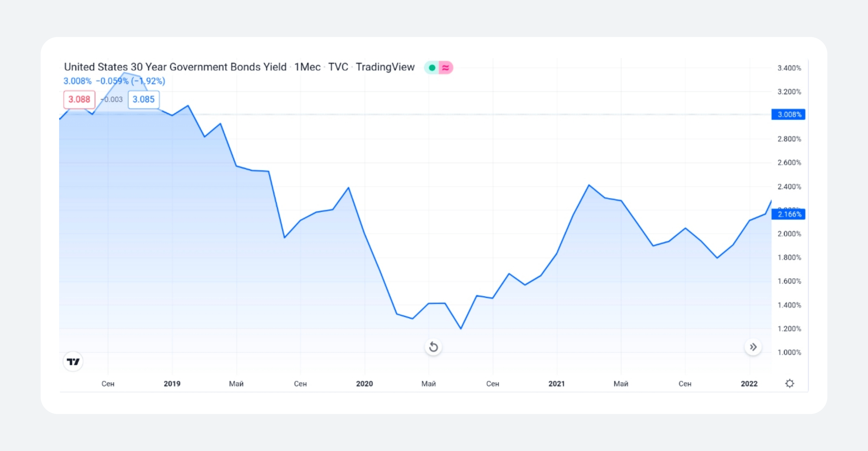Click the 1.000% tick on price scale
The image size is (868, 451).
pos(789,352)
